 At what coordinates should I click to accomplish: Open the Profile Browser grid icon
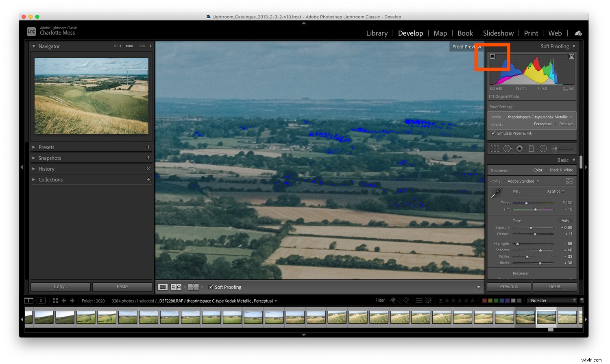tap(569, 181)
